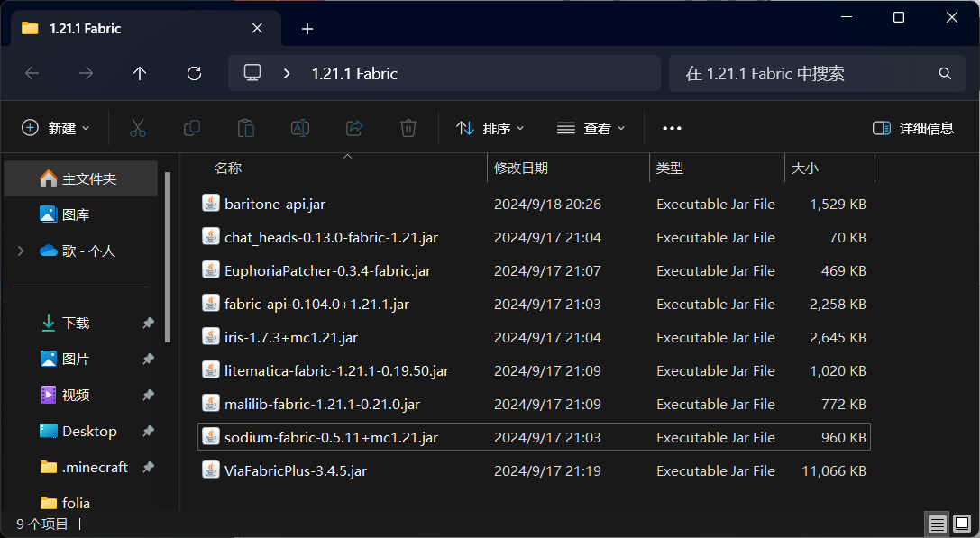Click the Paste clipboard icon
Screen dimensions: 980x538
[x=246, y=128]
